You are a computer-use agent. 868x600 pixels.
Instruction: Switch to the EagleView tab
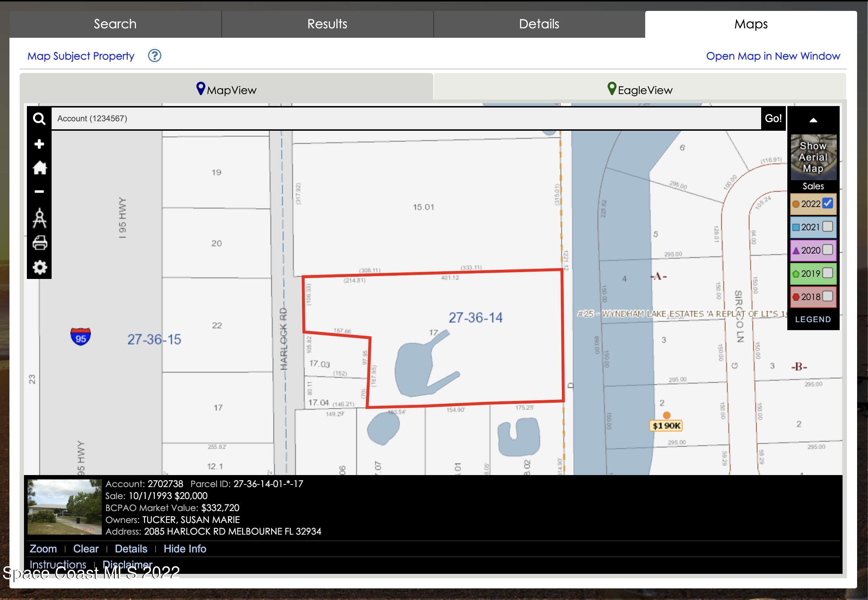tap(640, 89)
